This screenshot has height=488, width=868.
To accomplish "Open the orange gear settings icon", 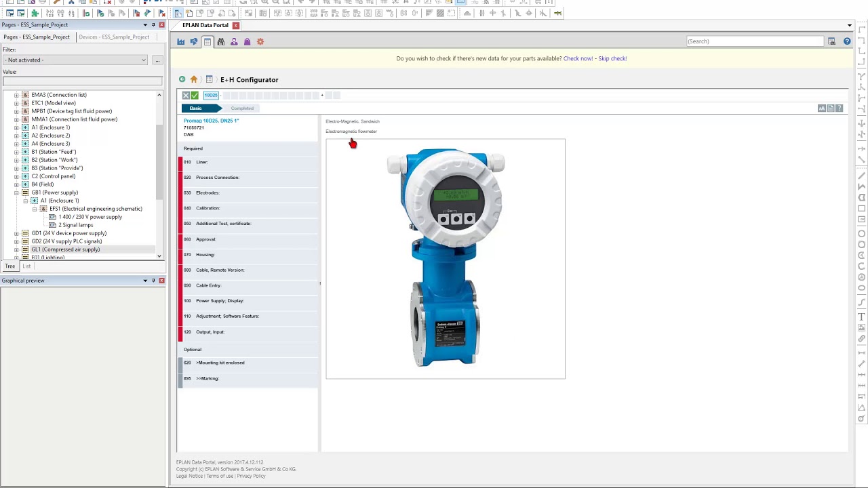I will [x=260, y=42].
